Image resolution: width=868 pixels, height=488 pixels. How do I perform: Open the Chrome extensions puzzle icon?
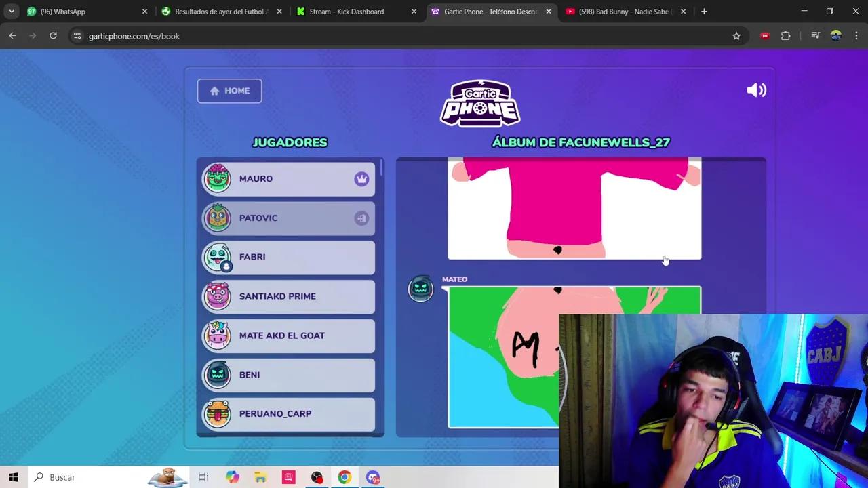click(785, 36)
